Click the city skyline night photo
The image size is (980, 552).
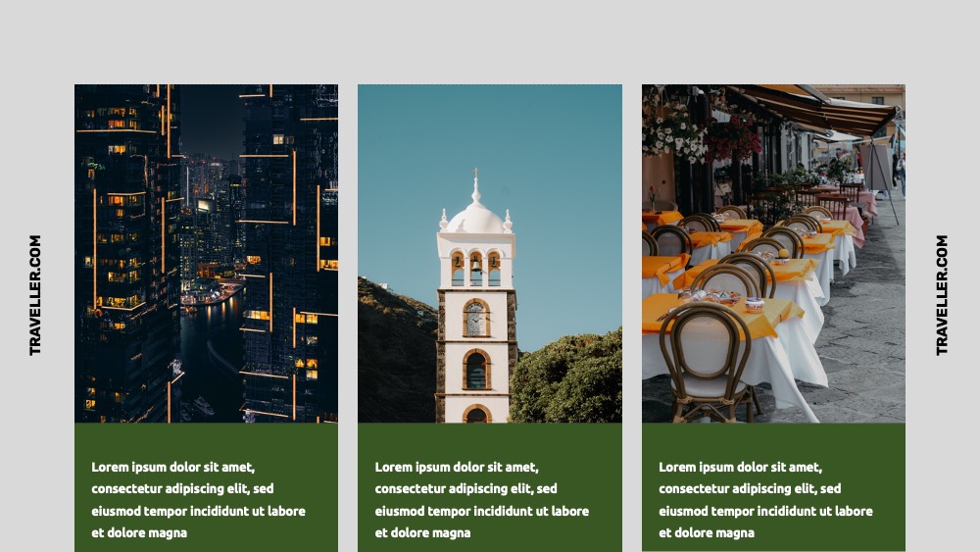point(206,254)
